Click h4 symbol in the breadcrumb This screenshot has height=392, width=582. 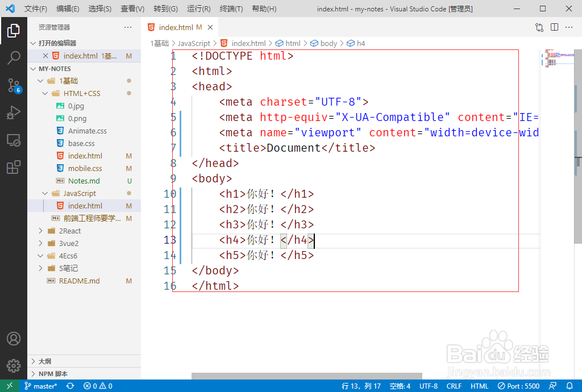pos(356,43)
